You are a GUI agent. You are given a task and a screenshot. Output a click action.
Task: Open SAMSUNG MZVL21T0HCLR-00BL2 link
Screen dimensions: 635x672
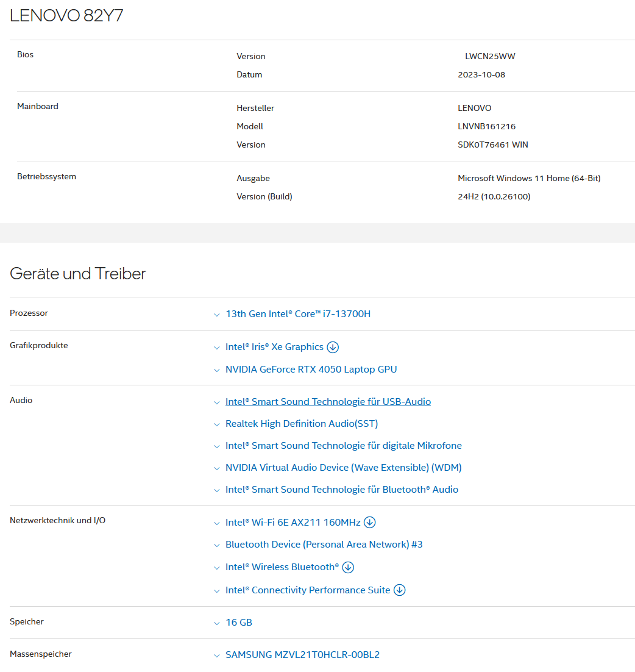303,655
